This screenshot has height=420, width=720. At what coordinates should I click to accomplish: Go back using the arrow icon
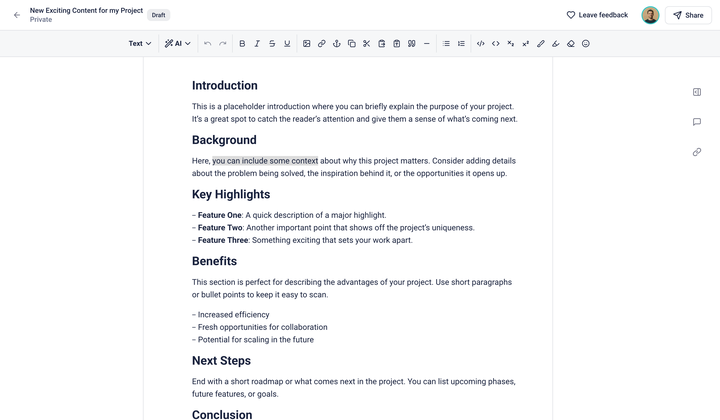[x=17, y=15]
